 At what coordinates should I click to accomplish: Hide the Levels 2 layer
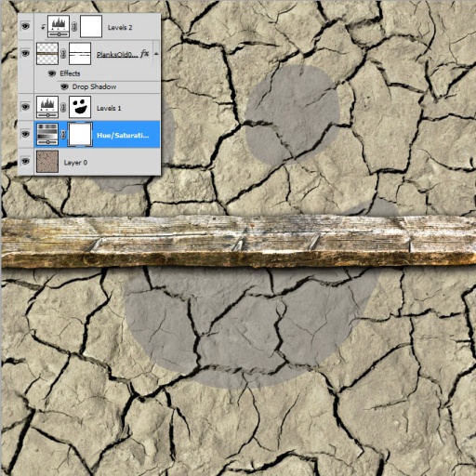tap(25, 26)
